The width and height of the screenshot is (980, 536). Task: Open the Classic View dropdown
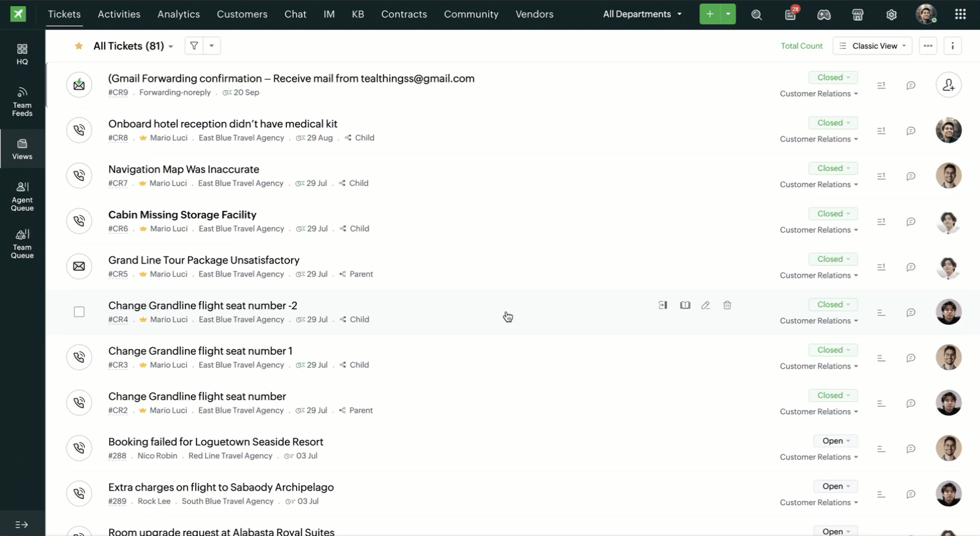[x=872, y=46]
